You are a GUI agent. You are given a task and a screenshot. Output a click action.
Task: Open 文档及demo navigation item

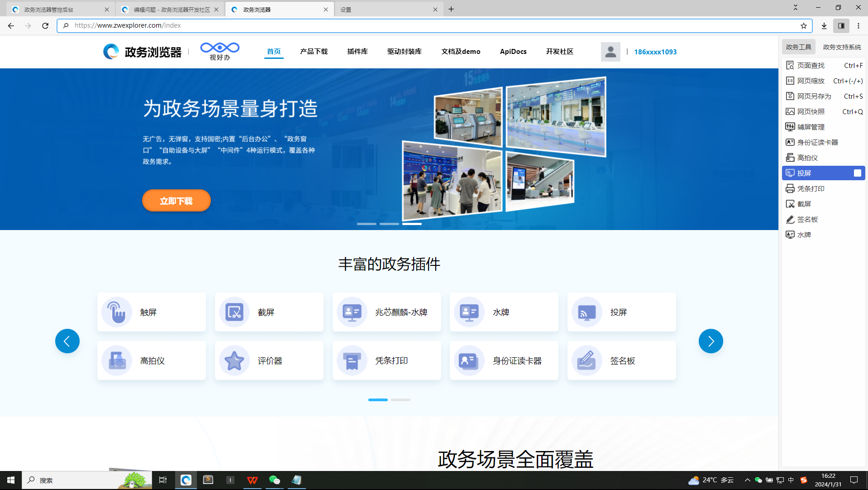[461, 52]
